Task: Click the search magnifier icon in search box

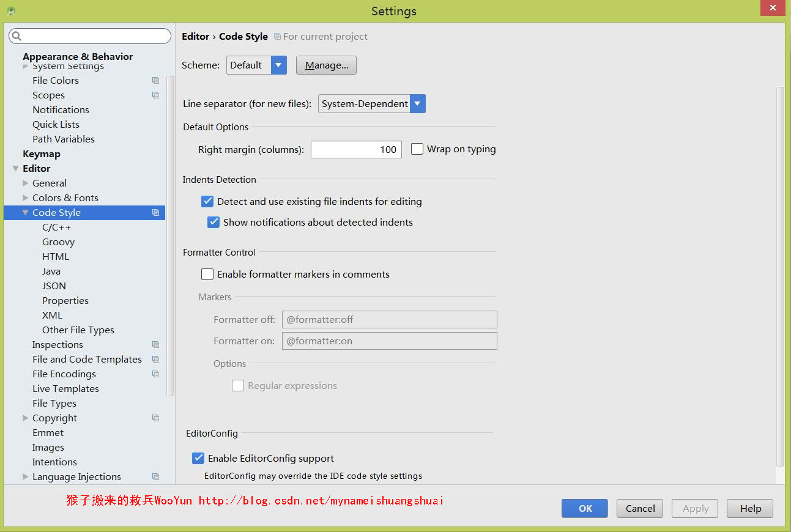Action: tap(17, 37)
